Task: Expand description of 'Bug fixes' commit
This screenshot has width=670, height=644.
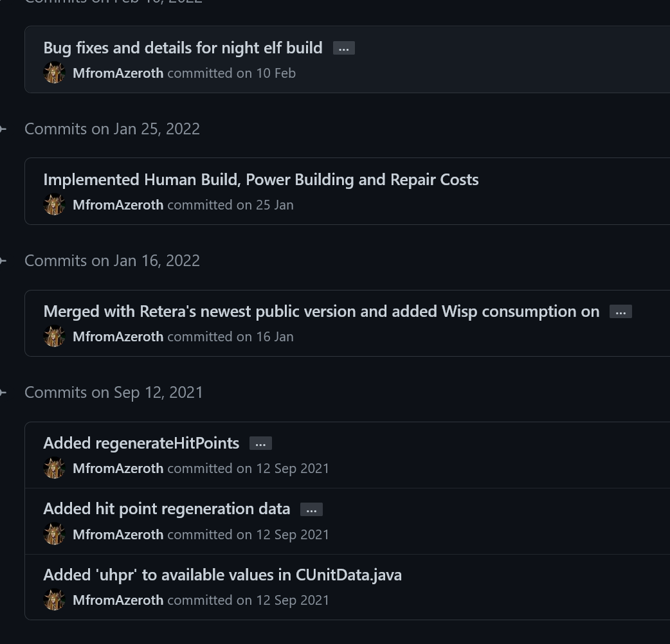Action: pyautogui.click(x=344, y=48)
